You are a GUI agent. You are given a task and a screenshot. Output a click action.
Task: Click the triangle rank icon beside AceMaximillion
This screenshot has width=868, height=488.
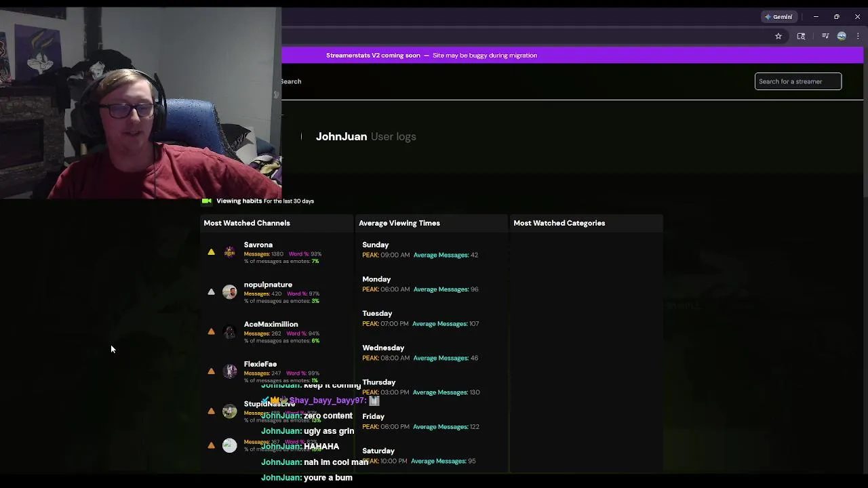(x=211, y=331)
